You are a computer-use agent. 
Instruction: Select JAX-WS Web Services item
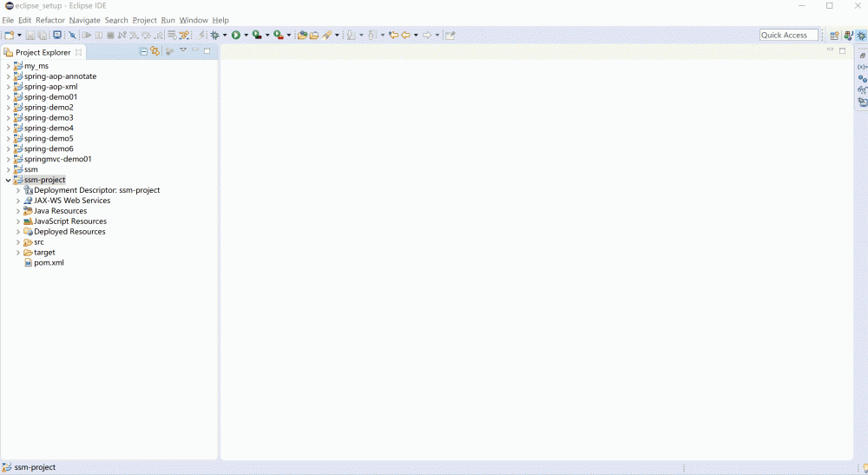72,201
